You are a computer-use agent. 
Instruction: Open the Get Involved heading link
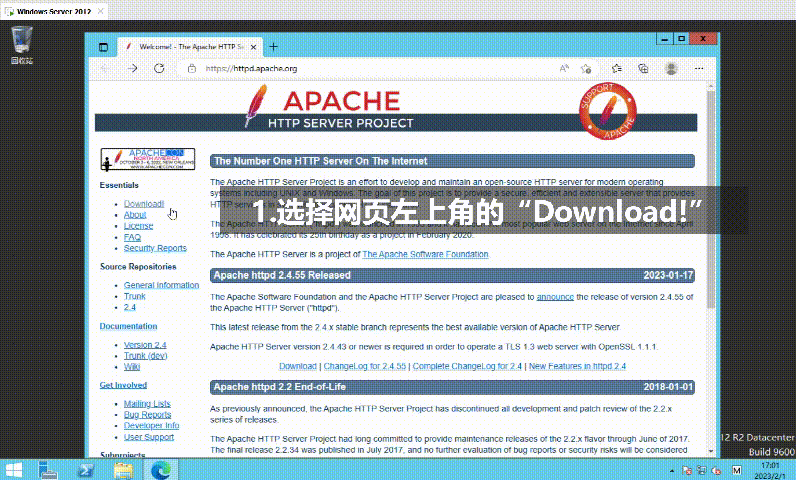pos(123,385)
